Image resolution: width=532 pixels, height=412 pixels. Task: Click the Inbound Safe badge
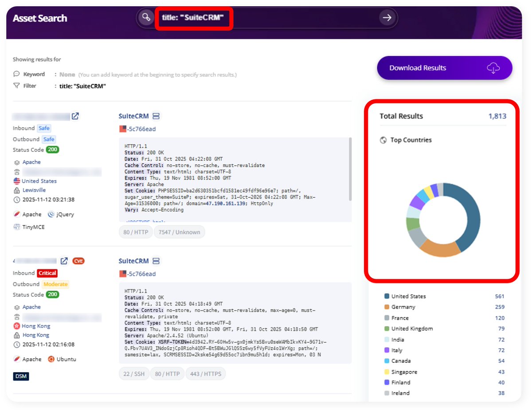pyautogui.click(x=44, y=128)
